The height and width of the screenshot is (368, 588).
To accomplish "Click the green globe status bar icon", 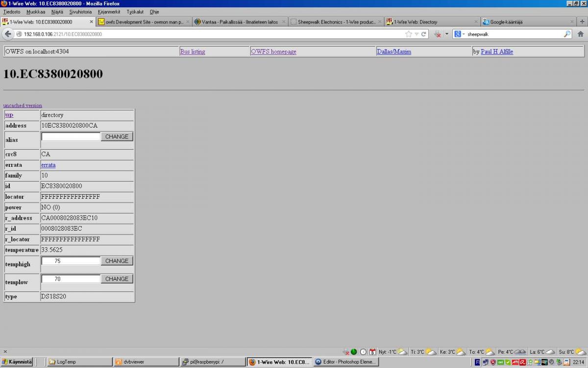I will click(x=354, y=352).
